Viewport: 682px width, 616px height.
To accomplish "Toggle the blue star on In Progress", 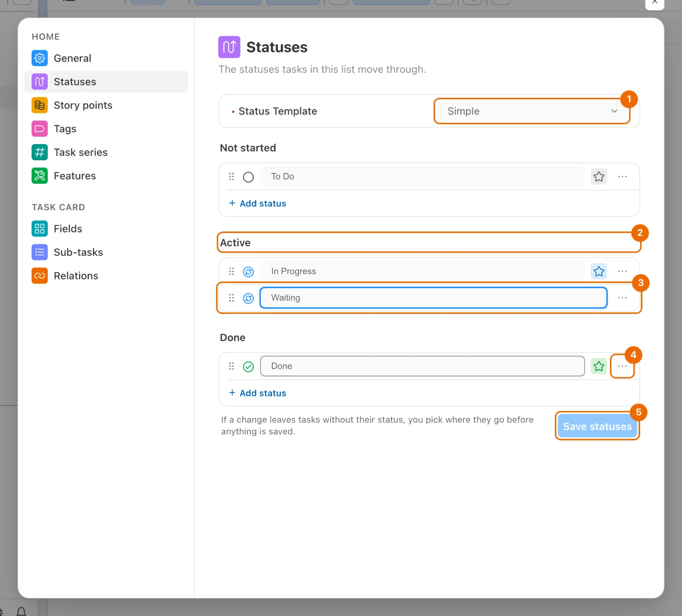I will tap(599, 271).
